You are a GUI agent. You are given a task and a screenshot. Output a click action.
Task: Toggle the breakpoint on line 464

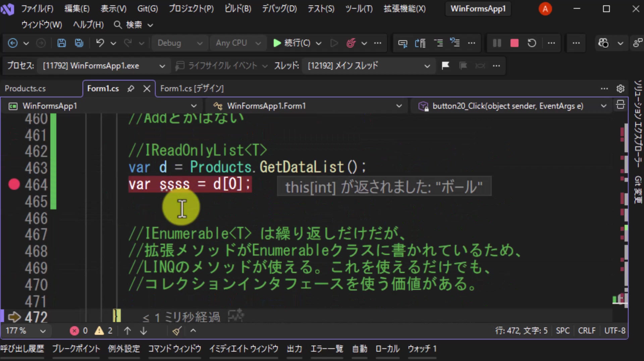coord(14,184)
